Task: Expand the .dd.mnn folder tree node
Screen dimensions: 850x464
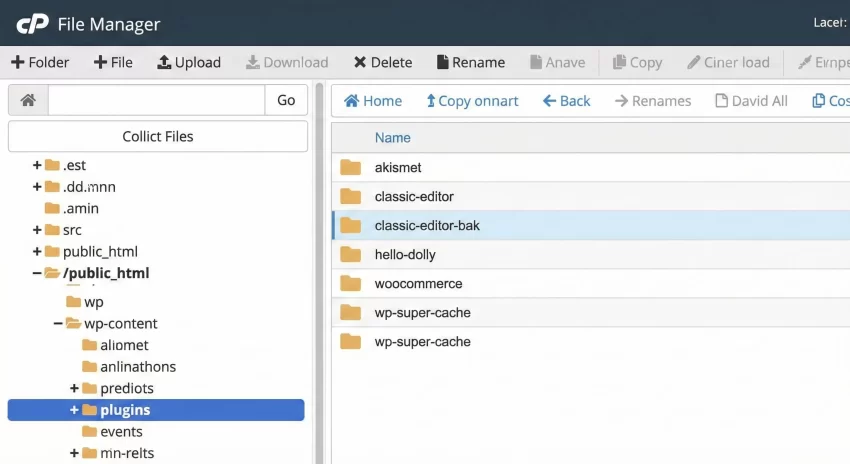Action: [37, 186]
